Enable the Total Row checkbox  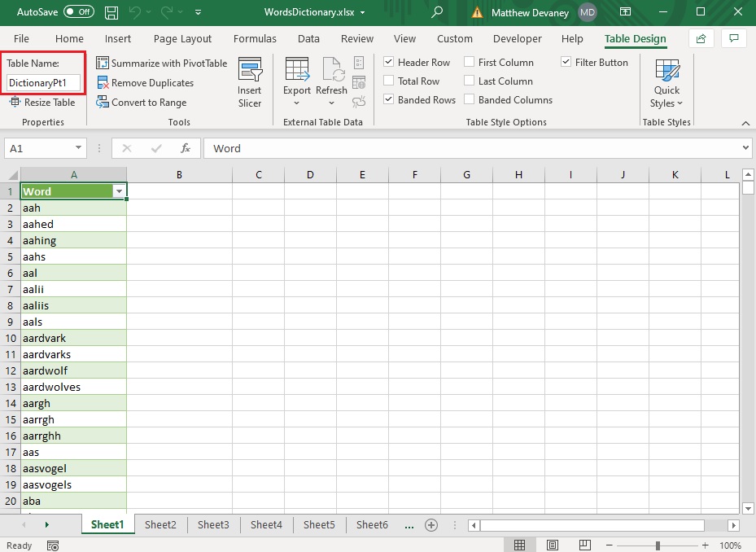[389, 81]
